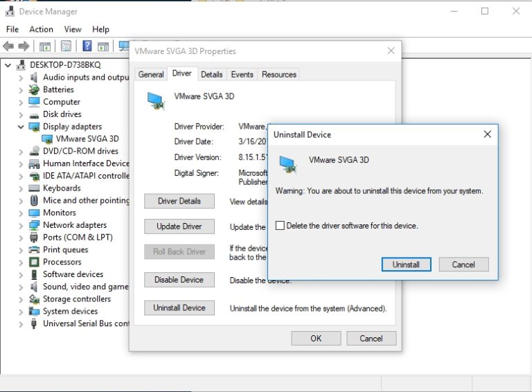Click the Processors chip icon
Viewport: 532px width, 392px height.
34,262
